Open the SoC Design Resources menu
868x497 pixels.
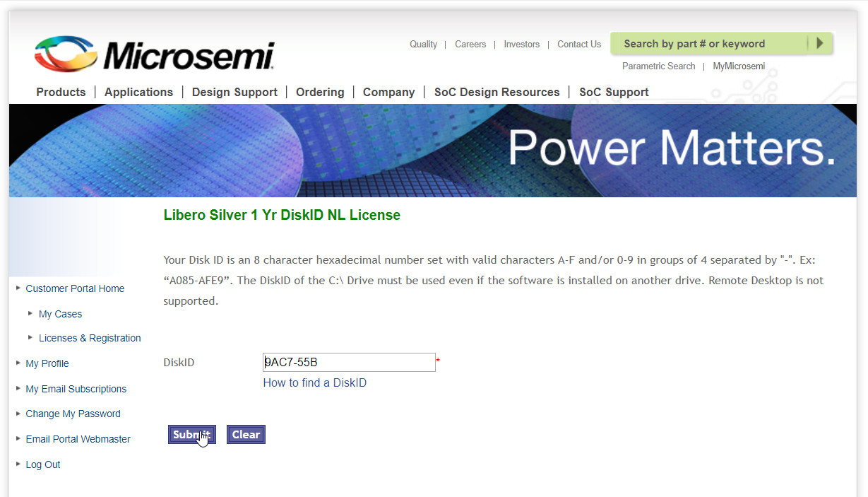tap(497, 92)
